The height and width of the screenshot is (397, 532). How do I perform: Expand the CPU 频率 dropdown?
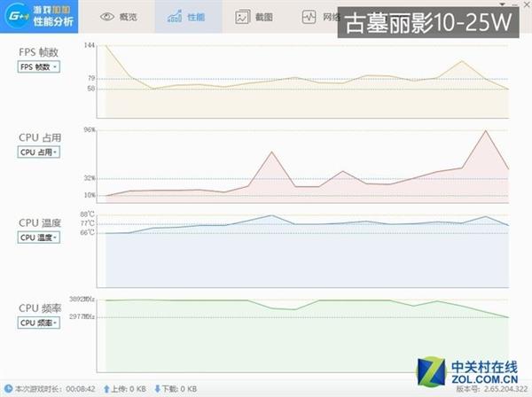click(x=39, y=323)
